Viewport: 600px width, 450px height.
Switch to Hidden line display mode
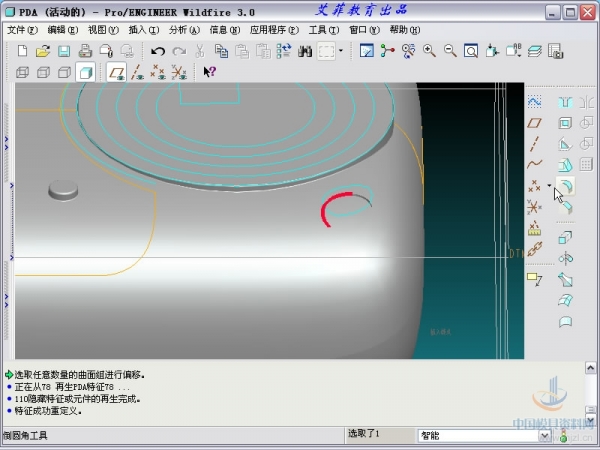[43, 72]
